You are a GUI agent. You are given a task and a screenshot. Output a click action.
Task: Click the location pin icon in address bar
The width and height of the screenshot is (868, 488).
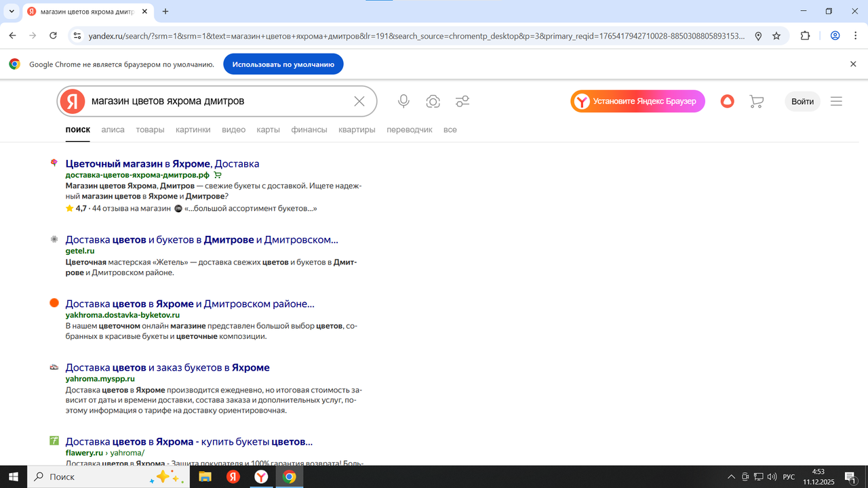(758, 36)
